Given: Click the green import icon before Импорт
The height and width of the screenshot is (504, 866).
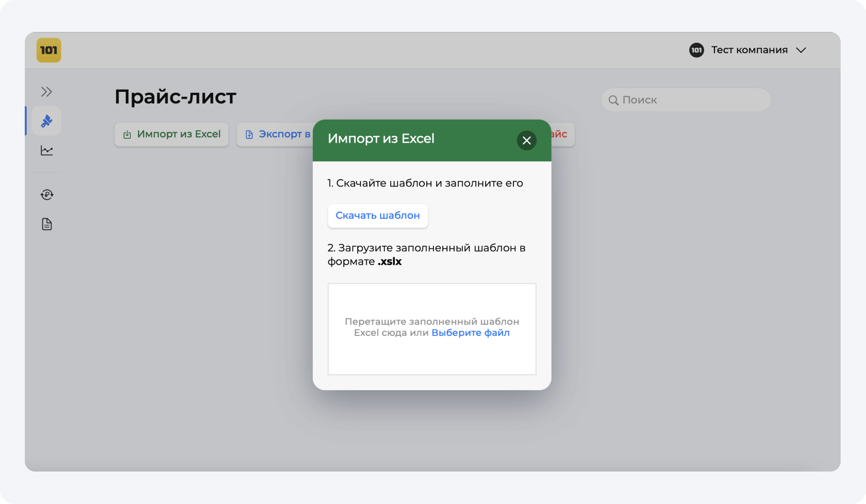Looking at the screenshot, I should point(127,135).
